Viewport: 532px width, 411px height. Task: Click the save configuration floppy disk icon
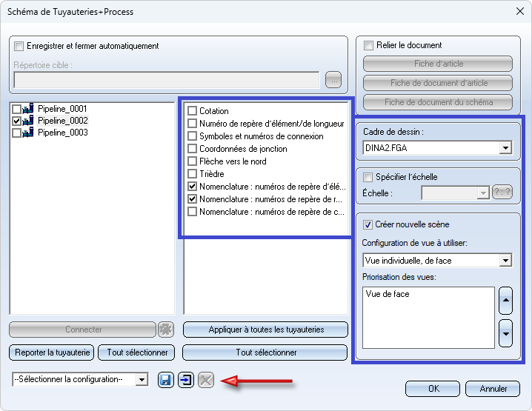coord(165,380)
